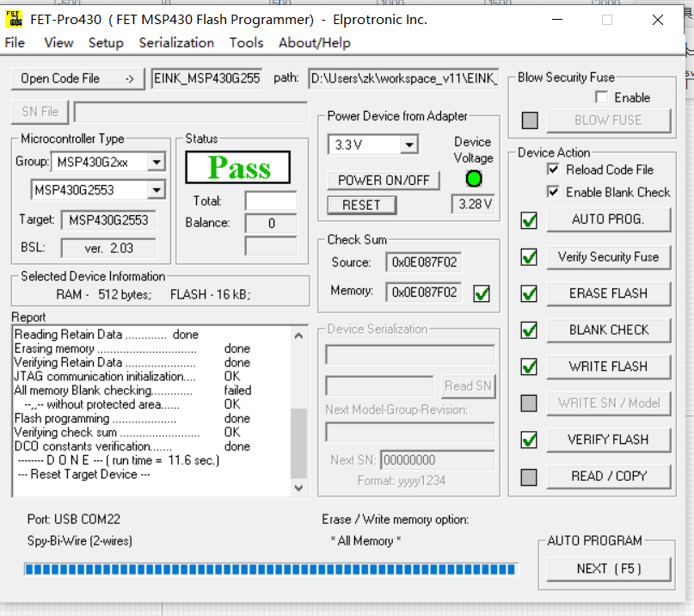The height and width of the screenshot is (616, 694).
Task: Click the gray indicator beside READ / COPY
Action: (x=529, y=477)
